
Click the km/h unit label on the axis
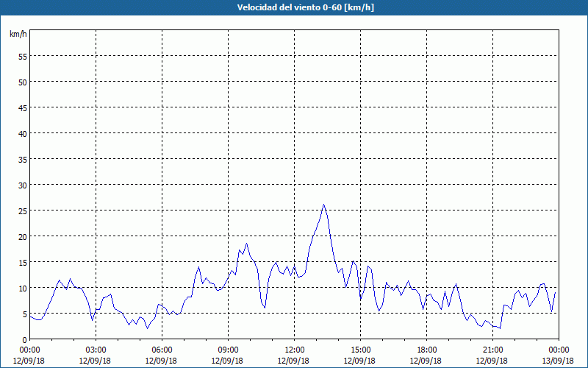[18, 34]
